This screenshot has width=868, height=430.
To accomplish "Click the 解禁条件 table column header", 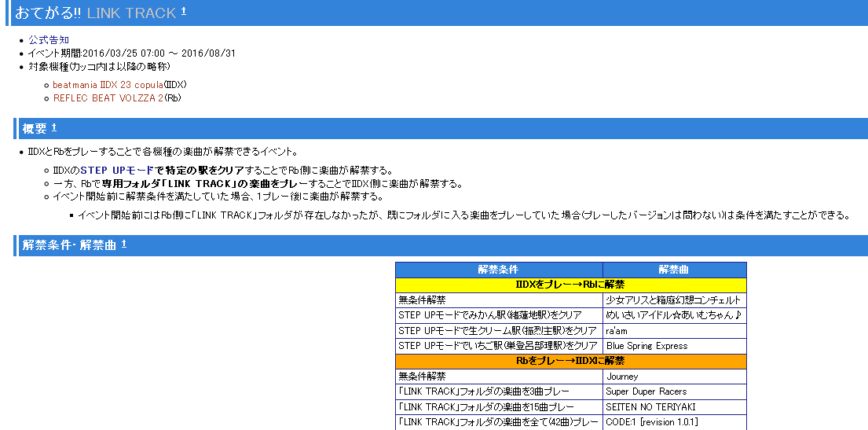I will coord(500,270).
